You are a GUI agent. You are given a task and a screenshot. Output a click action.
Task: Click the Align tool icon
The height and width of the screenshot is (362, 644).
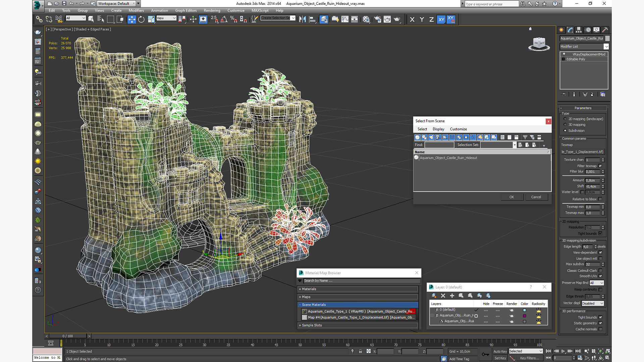point(312,19)
